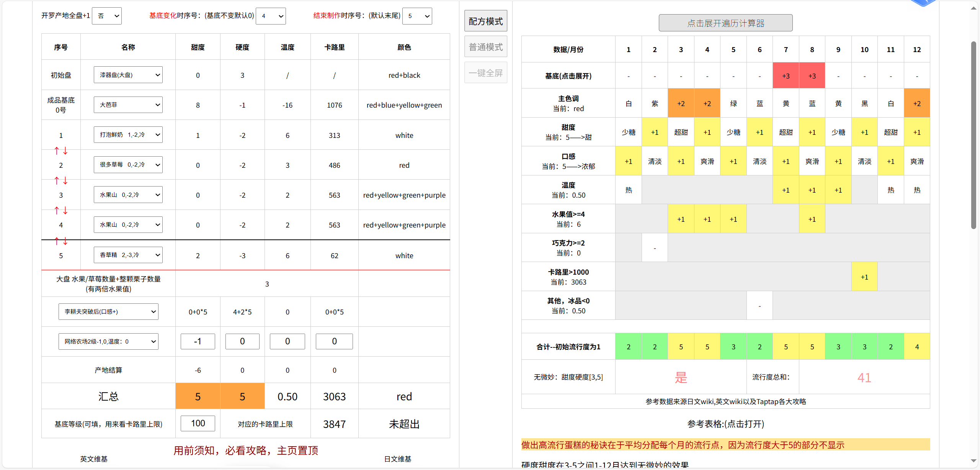Viewport: 980px width, 470px height.
Task: Move row 4 down with the red down arrow
Action: pyautogui.click(x=65, y=241)
